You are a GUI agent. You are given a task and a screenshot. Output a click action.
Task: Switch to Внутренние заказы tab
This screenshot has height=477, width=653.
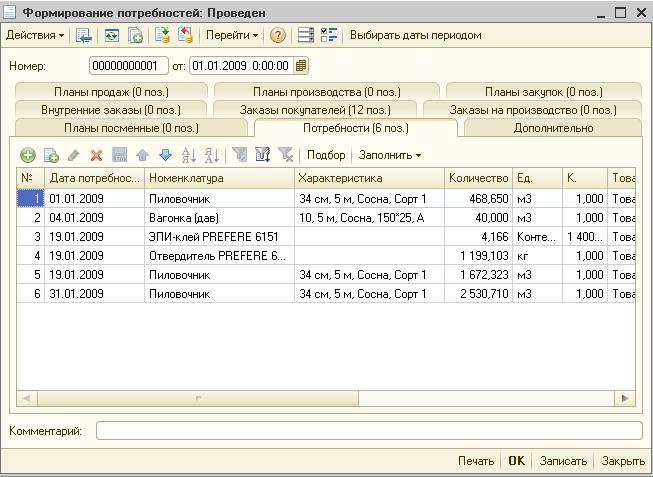point(111,110)
